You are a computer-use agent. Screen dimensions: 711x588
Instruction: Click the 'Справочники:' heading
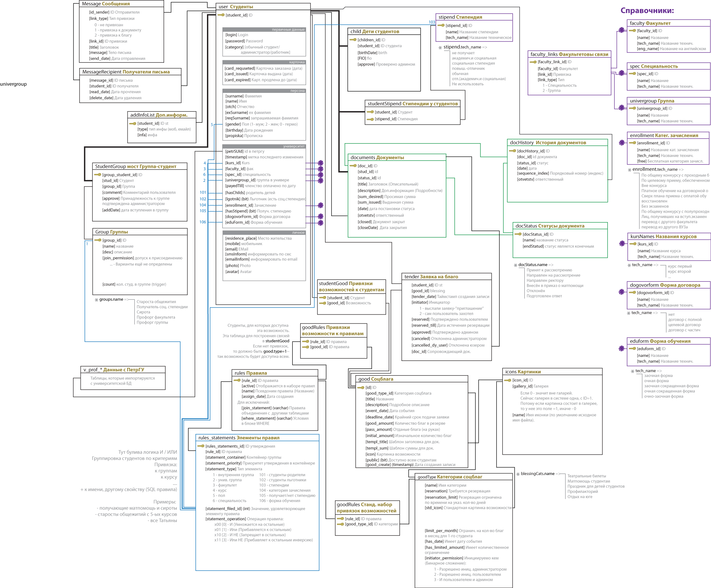(647, 11)
